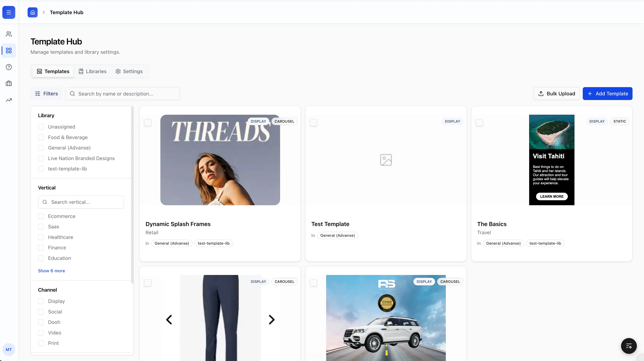Open the RS Automotive car thumbnail
This screenshot has height=361, width=644.
click(x=386, y=318)
